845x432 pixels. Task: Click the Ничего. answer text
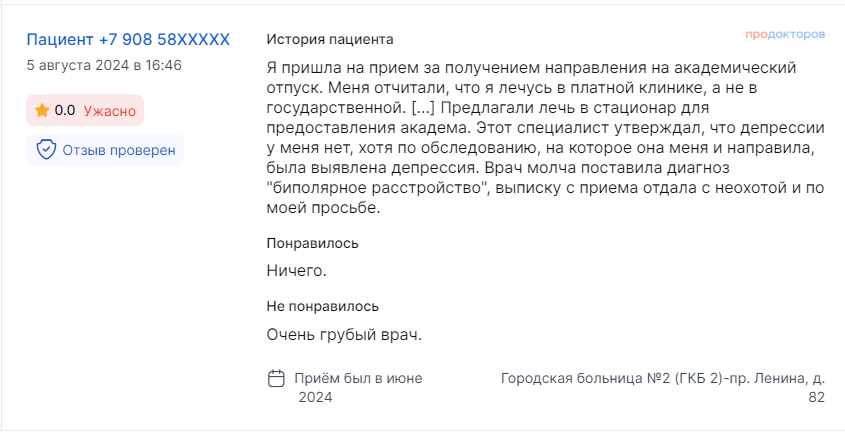coord(296,270)
